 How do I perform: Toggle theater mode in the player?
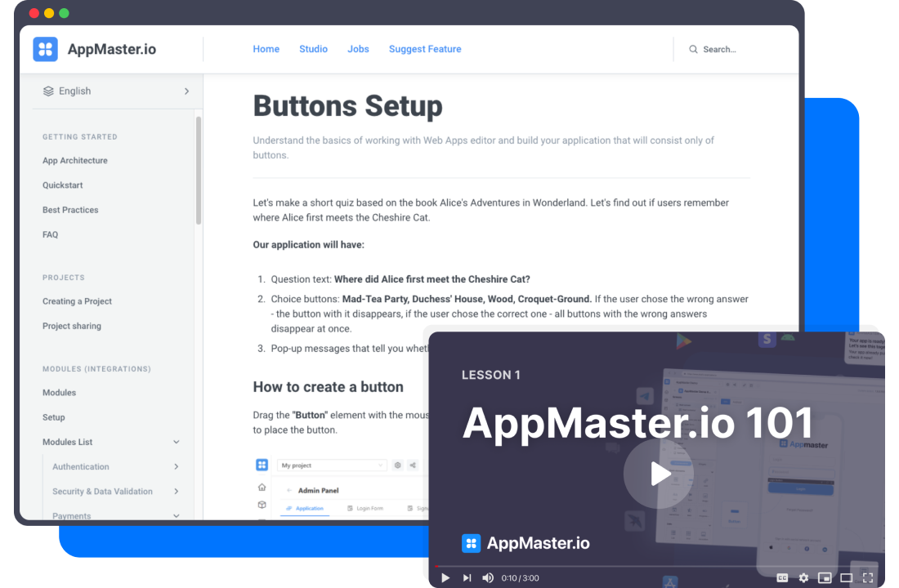(845, 577)
